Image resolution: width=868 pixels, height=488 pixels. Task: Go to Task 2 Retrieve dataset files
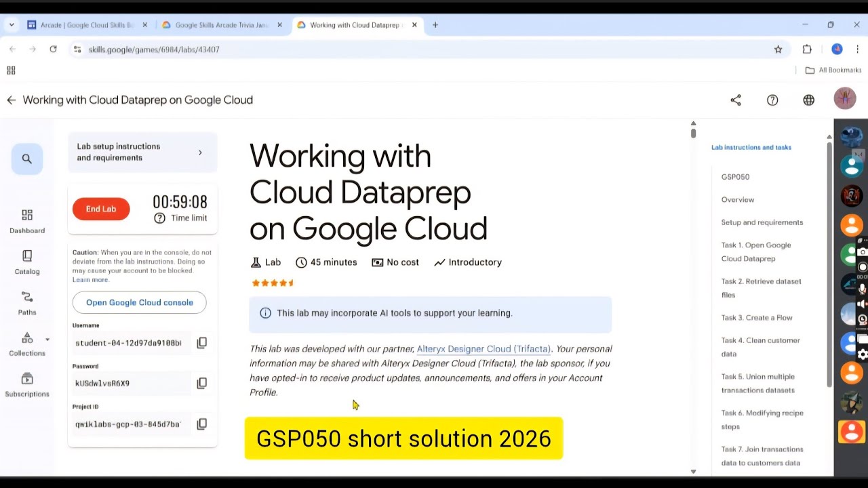pos(761,288)
